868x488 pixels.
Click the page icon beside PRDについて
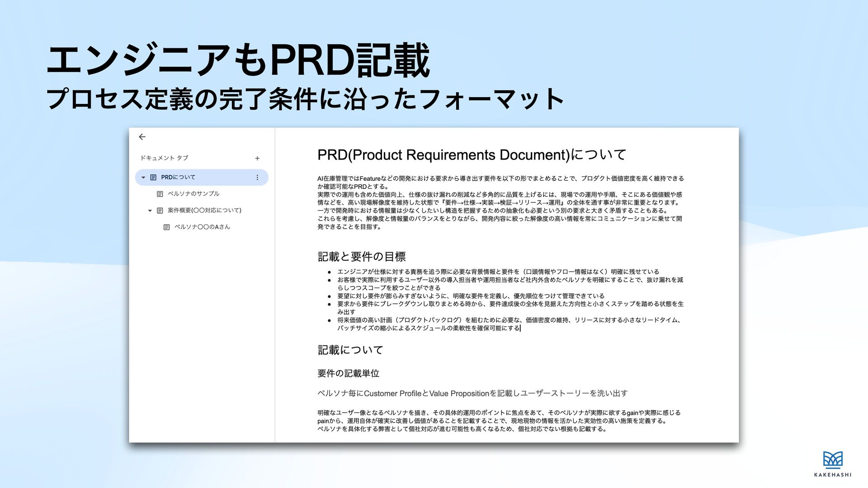[153, 177]
